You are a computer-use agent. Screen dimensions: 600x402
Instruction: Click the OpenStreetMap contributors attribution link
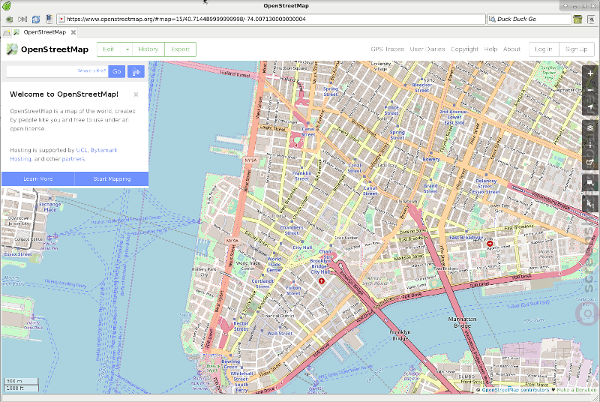click(515, 390)
